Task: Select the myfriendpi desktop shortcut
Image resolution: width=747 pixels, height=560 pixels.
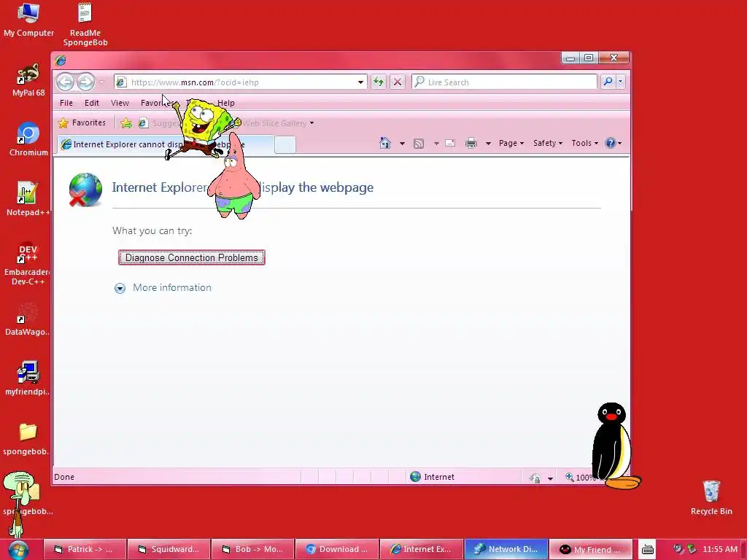Action: (27, 378)
